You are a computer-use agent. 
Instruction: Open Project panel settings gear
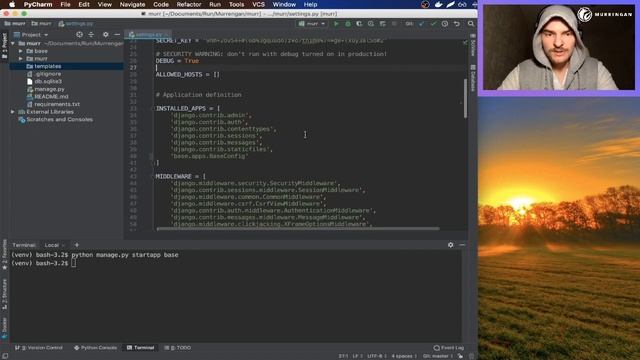106,35
